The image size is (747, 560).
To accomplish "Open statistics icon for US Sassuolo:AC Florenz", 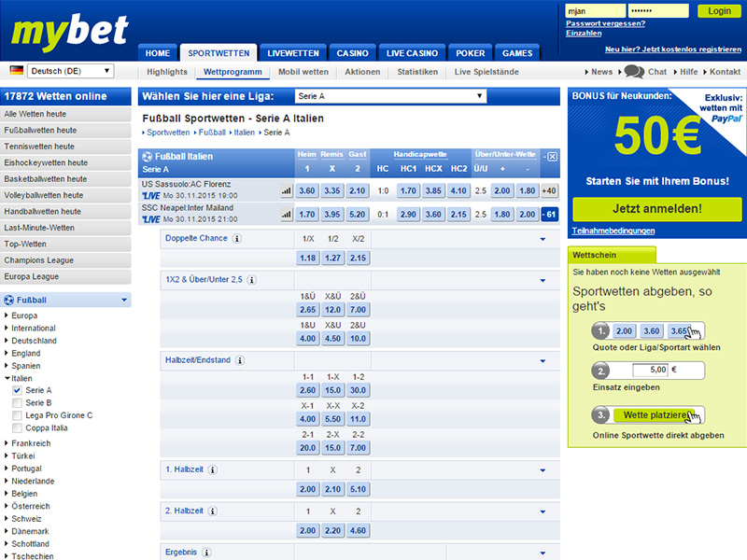I will pyautogui.click(x=287, y=191).
